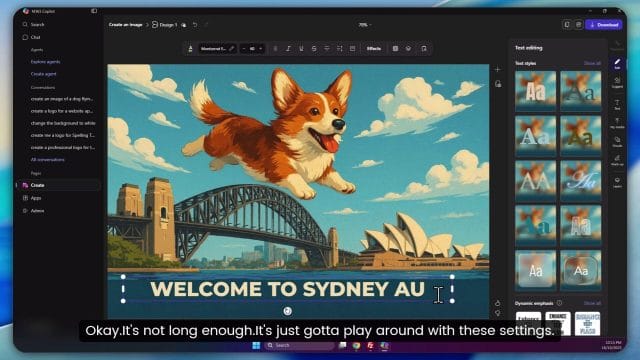Click the text color icon in the toolbar
The image size is (640, 360).
click(190, 49)
